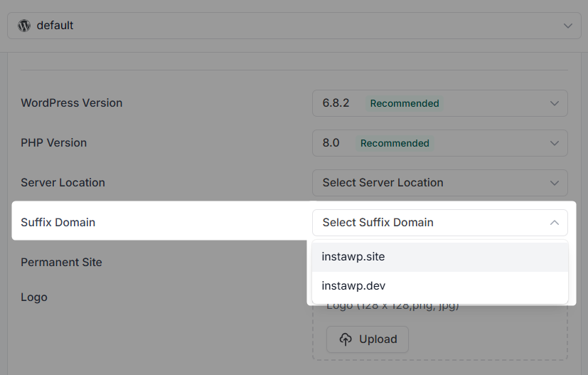Click the Suffix Domain label

58,223
